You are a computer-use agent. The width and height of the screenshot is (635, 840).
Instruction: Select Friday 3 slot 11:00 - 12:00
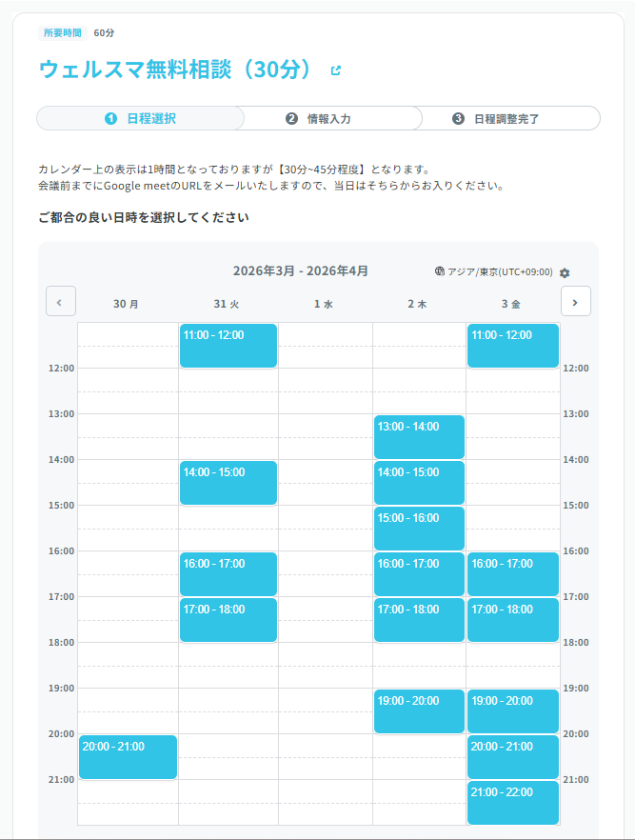click(513, 346)
